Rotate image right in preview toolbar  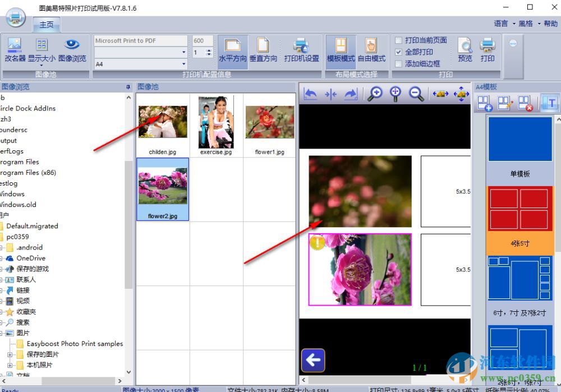tap(351, 94)
